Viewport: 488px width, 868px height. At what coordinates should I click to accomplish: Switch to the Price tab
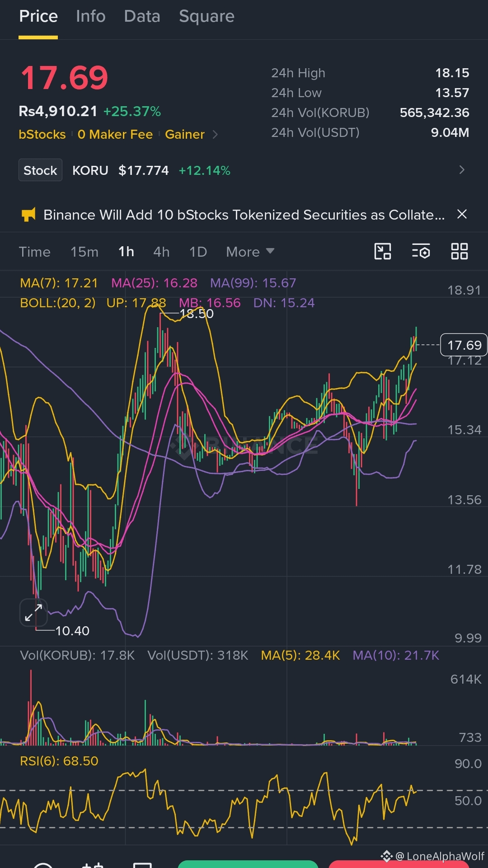[x=38, y=17]
